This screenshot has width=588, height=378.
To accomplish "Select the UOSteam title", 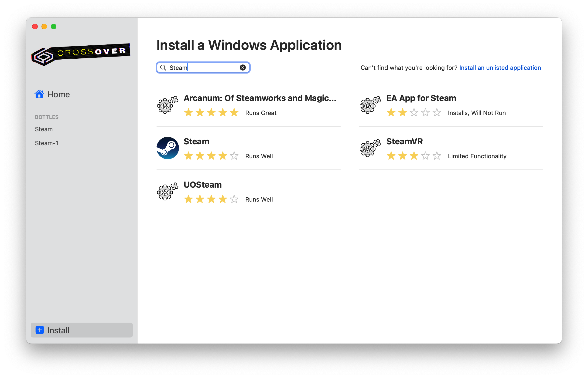I will pos(203,185).
